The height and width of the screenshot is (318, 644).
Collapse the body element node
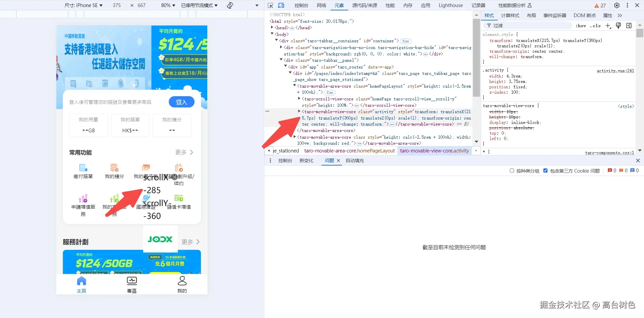click(272, 34)
